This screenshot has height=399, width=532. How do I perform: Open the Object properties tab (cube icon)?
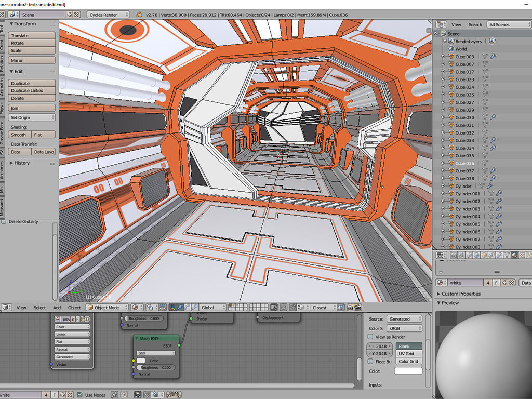click(484, 255)
